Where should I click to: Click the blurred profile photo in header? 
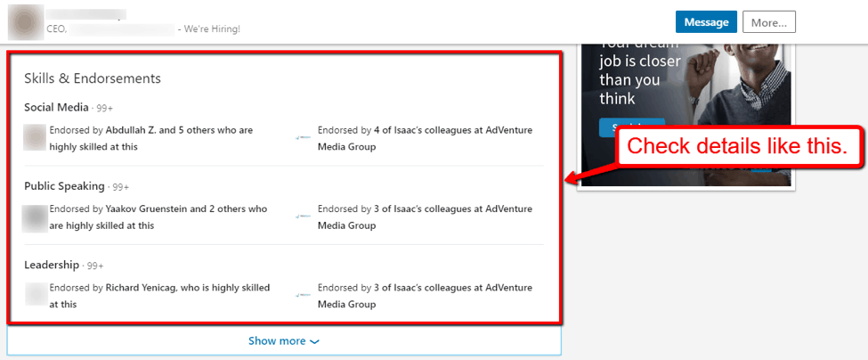(26, 21)
